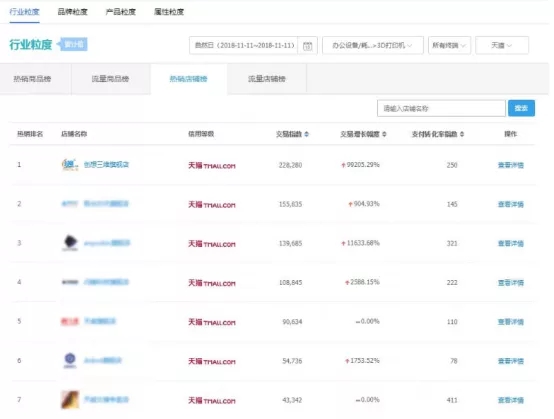Select the 热销店铺榜 sub-tab
This screenshot has width=554, height=419.
point(188,79)
